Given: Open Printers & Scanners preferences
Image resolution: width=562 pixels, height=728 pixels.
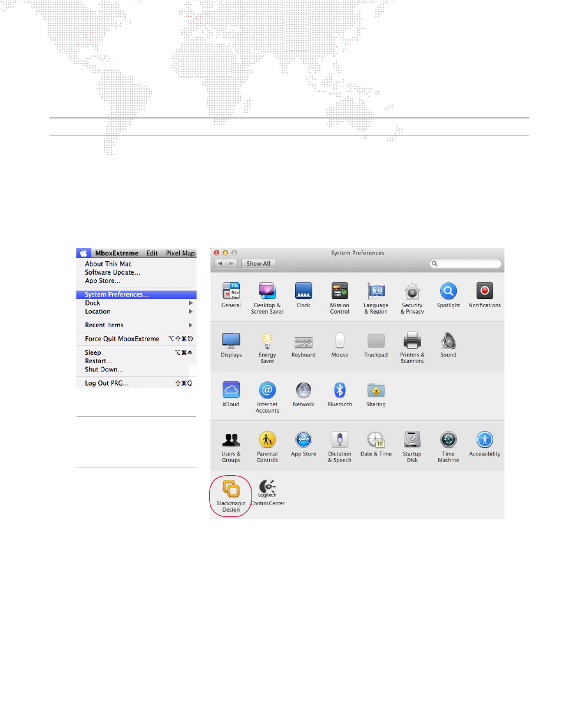Looking at the screenshot, I should [412, 348].
